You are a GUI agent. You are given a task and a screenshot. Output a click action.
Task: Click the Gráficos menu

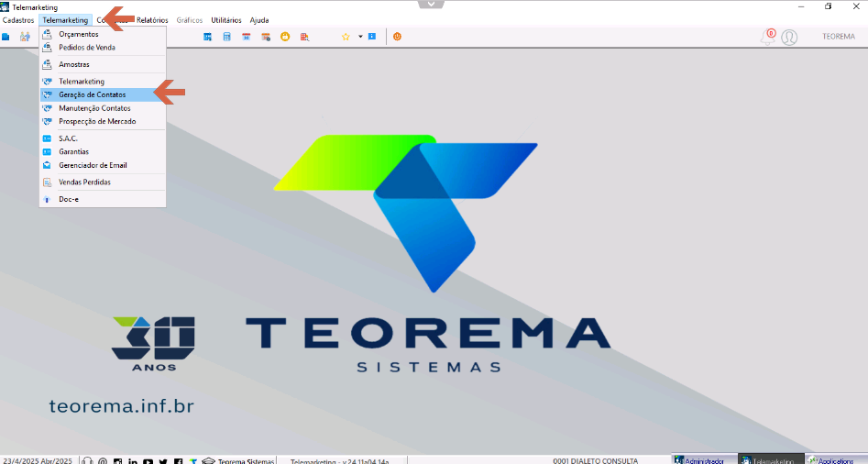pyautogui.click(x=190, y=20)
